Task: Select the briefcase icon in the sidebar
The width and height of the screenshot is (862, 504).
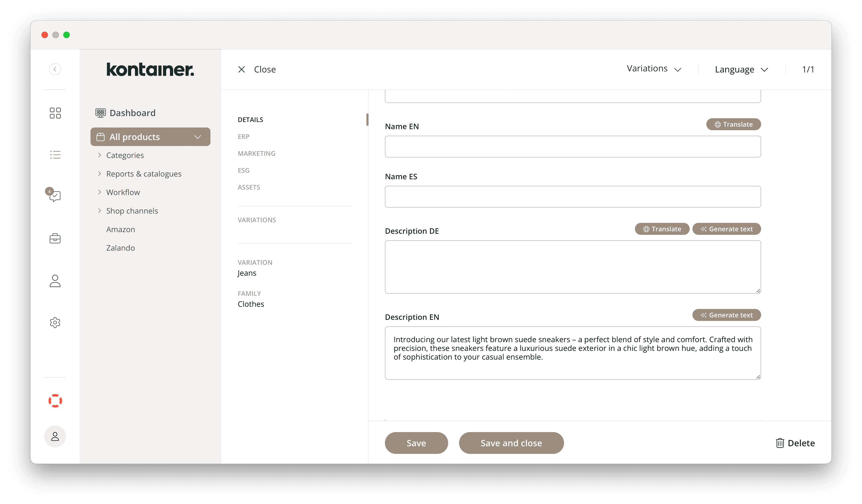Action: point(55,238)
